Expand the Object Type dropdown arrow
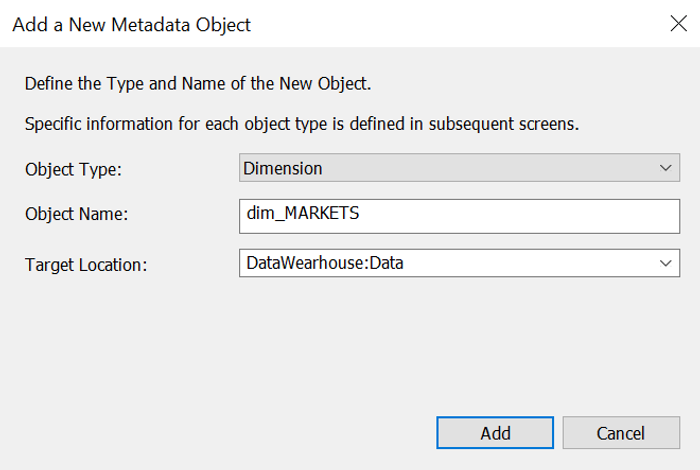700x470 pixels. click(666, 168)
